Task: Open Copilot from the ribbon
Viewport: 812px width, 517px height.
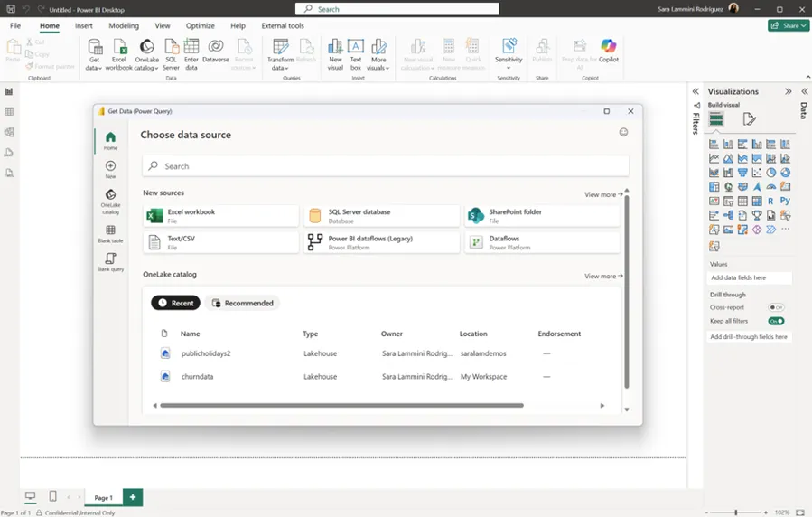Action: click(x=609, y=51)
